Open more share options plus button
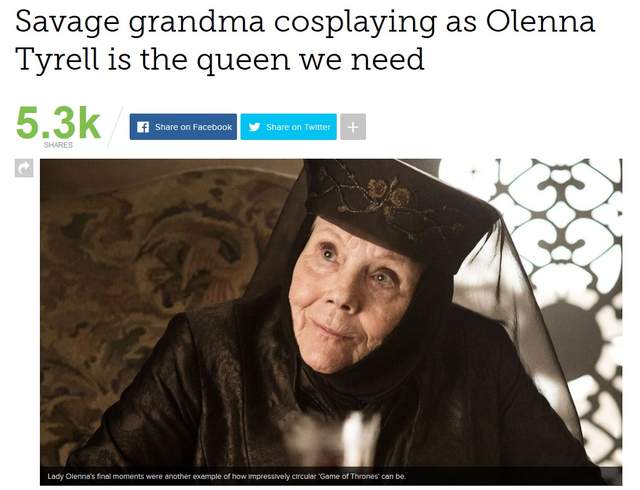 353,127
